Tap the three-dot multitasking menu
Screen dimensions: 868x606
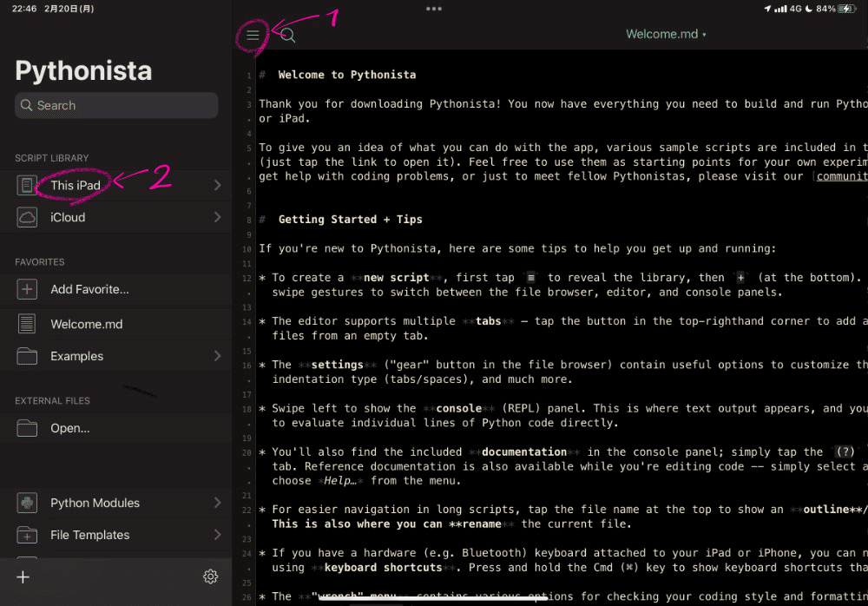433,8
